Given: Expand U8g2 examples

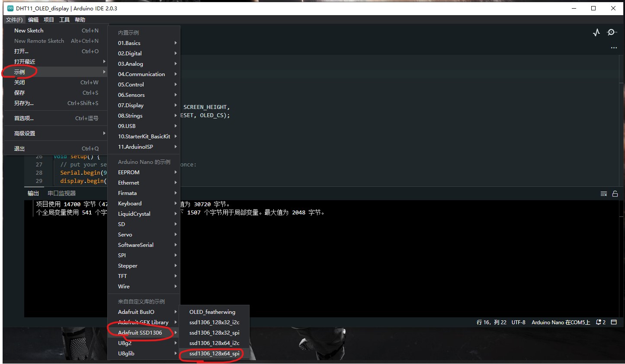Looking at the screenshot, I should 144,343.
